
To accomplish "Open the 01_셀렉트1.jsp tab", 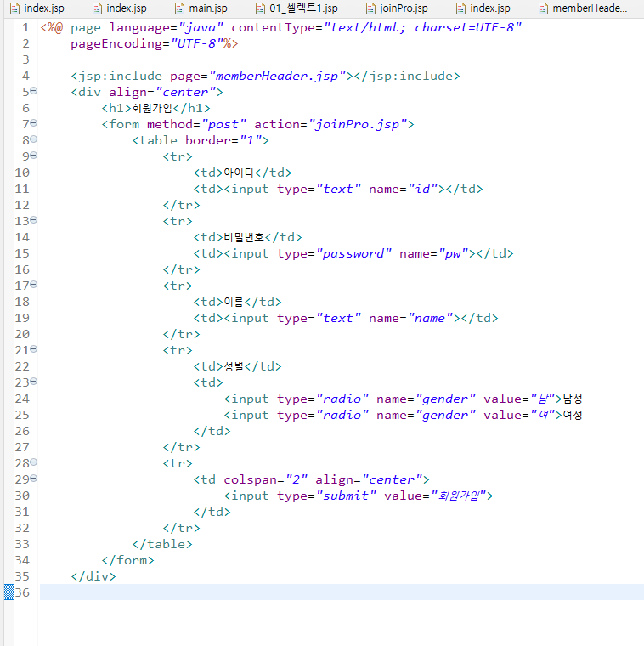I will click(297, 8).
